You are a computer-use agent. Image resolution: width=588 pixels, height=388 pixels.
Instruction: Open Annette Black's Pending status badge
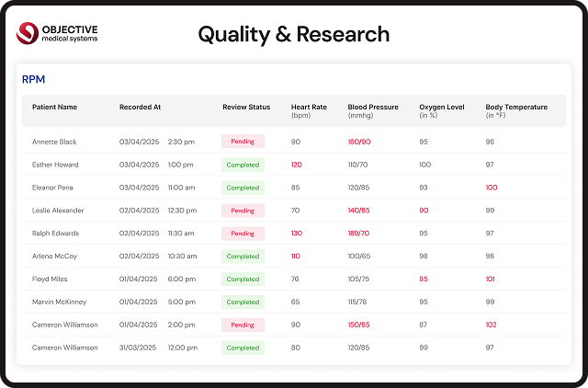click(243, 142)
